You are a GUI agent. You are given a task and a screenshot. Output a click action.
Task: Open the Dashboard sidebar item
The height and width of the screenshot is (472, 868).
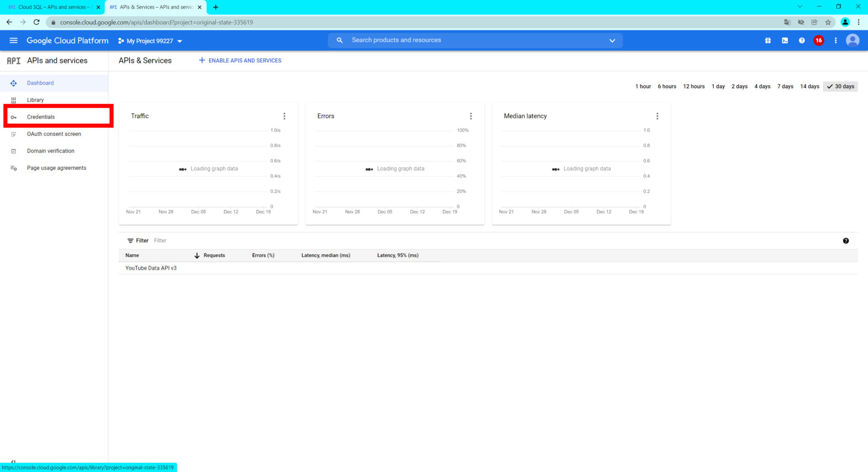click(x=54, y=83)
